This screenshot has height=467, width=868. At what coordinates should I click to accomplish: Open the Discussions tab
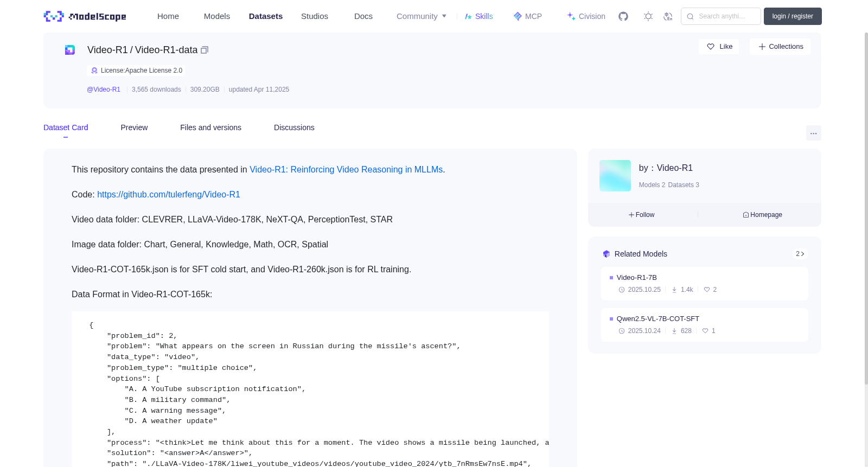(294, 127)
